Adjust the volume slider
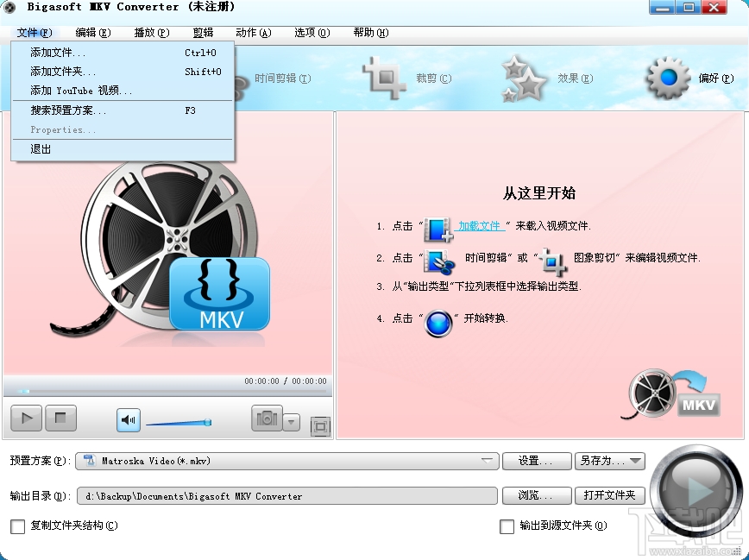Image resolution: width=749 pixels, height=560 pixels. (x=181, y=423)
